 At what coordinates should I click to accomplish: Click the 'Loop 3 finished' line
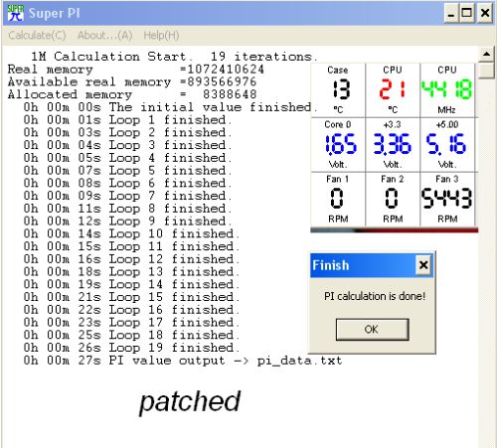(127, 145)
